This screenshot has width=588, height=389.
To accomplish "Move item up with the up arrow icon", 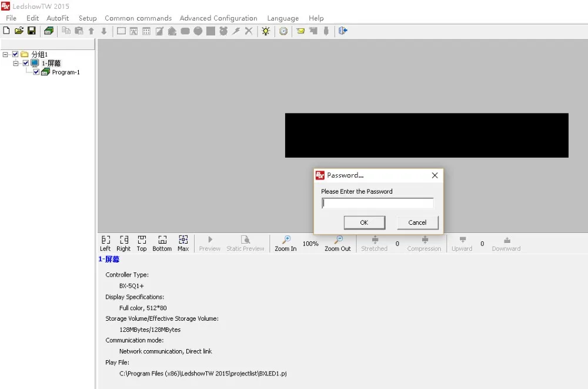I will click(x=91, y=31).
